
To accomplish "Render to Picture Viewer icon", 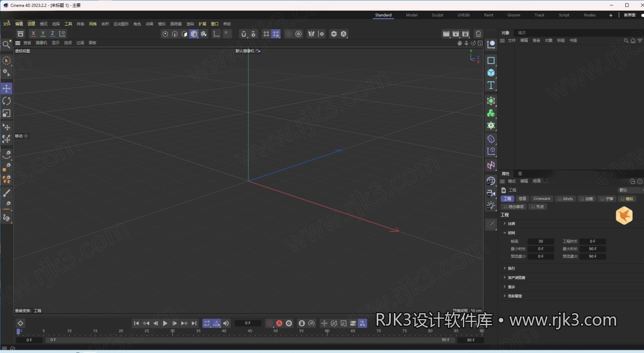I will [456, 34].
